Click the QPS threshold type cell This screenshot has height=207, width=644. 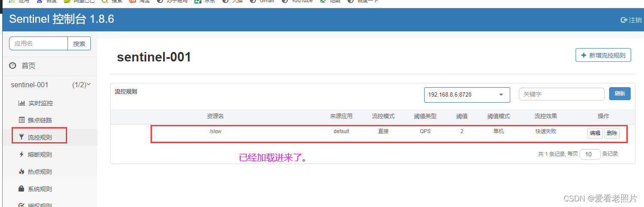tap(425, 131)
